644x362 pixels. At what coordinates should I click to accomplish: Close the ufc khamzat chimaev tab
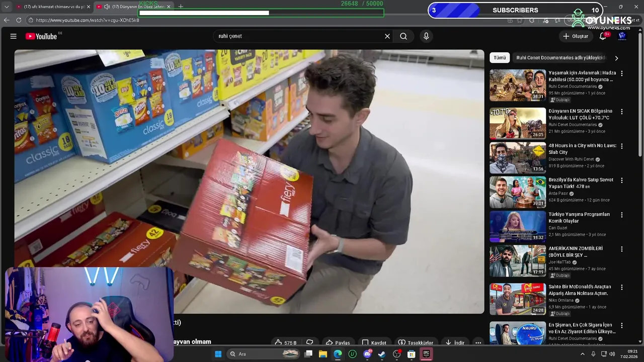point(89,7)
